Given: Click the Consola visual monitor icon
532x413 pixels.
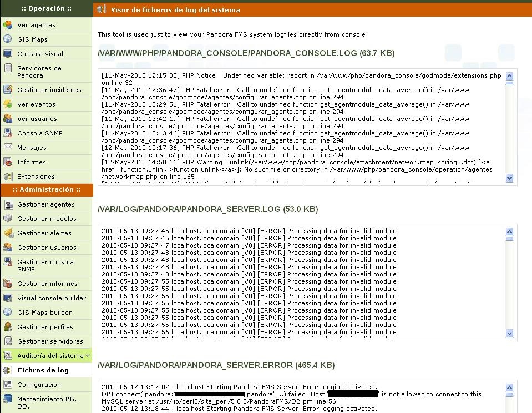Looking at the screenshot, I should [x=8, y=54].
